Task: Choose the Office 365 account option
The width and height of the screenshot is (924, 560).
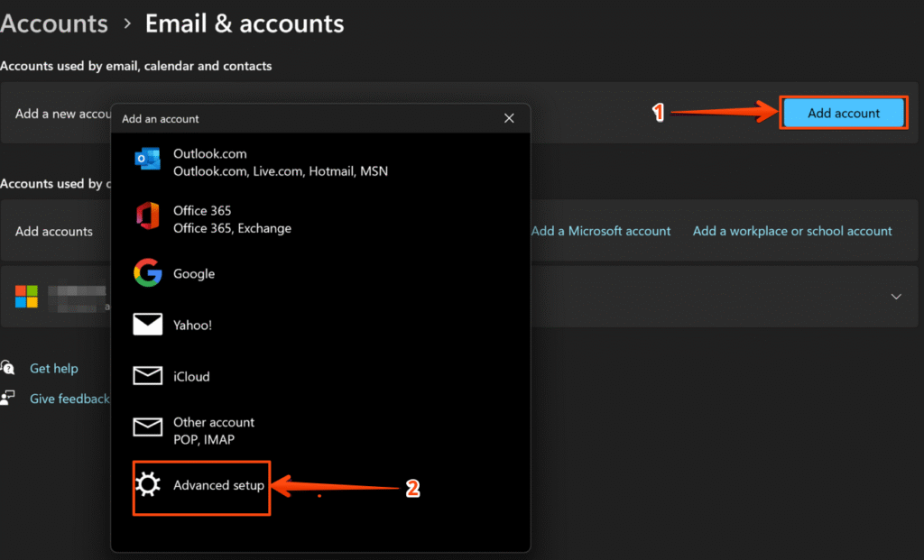Action: point(320,218)
